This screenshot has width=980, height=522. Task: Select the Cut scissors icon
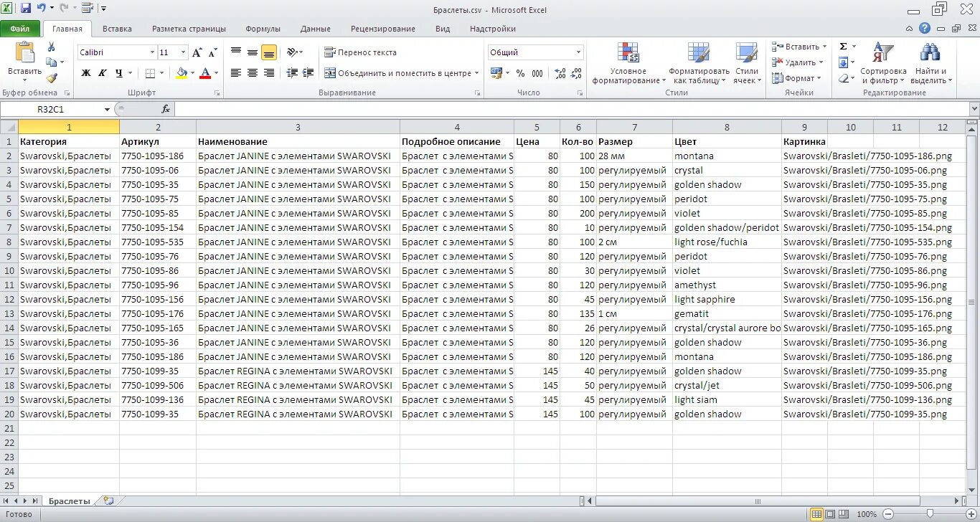point(52,47)
